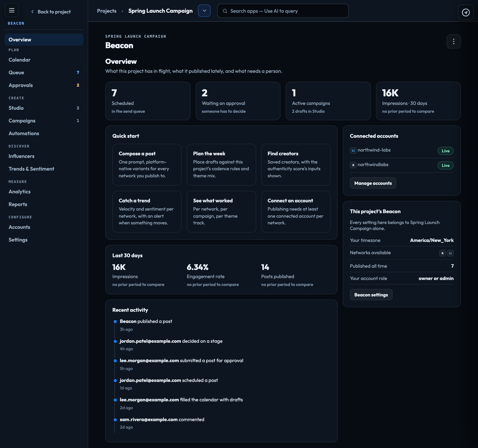
Task: Click the 7 Scheduled stat card
Action: pyautogui.click(x=148, y=101)
